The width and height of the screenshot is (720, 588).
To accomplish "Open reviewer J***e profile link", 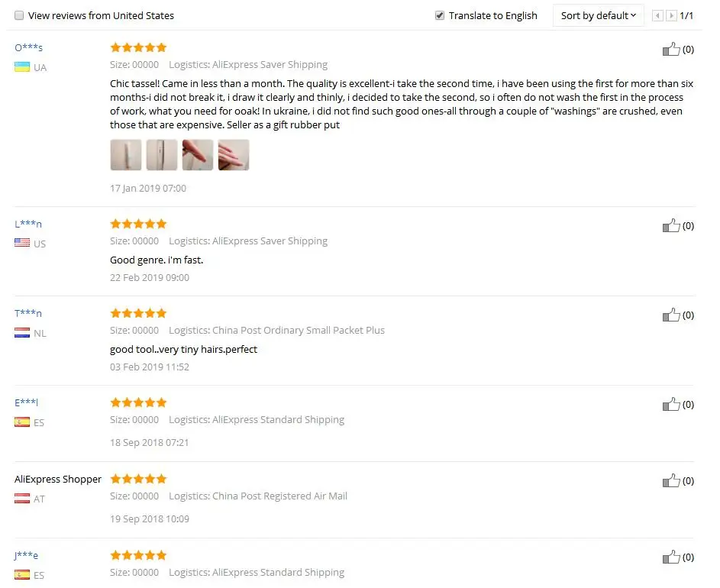I will tap(26, 555).
